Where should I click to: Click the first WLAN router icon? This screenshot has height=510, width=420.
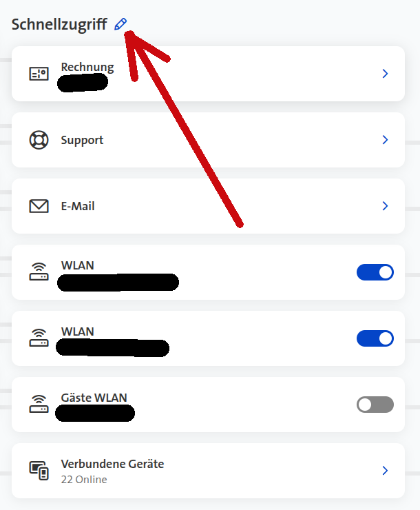coord(39,272)
